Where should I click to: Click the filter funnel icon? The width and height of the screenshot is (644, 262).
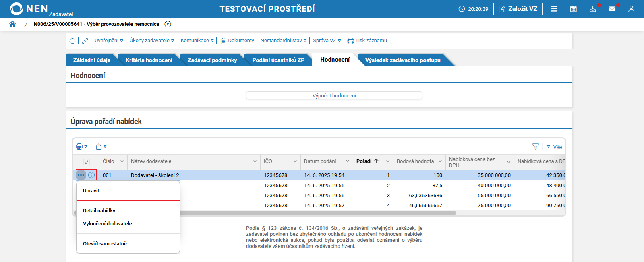536,146
